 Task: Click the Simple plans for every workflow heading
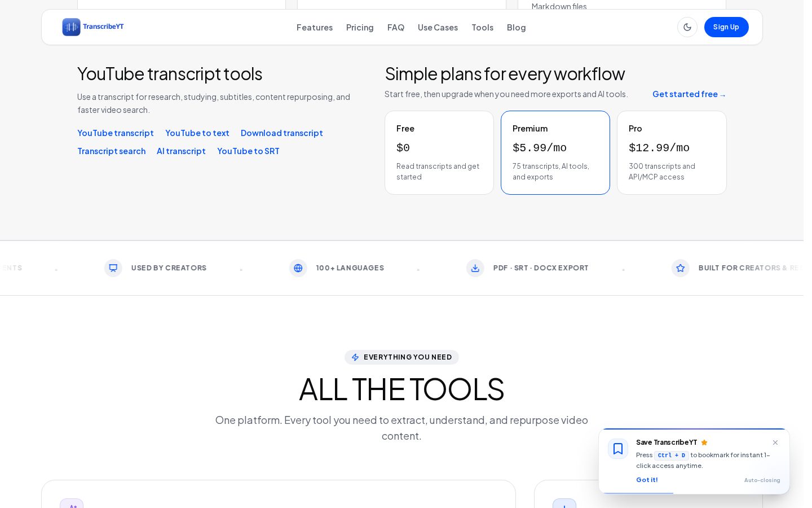point(505,74)
